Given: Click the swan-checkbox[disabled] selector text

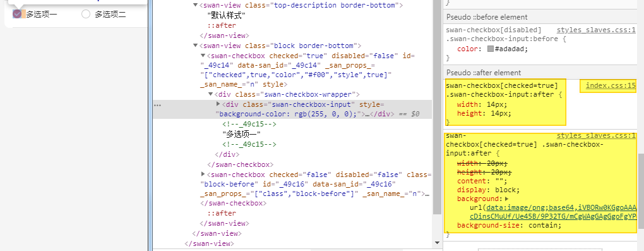Looking at the screenshot, I should 494,30.
